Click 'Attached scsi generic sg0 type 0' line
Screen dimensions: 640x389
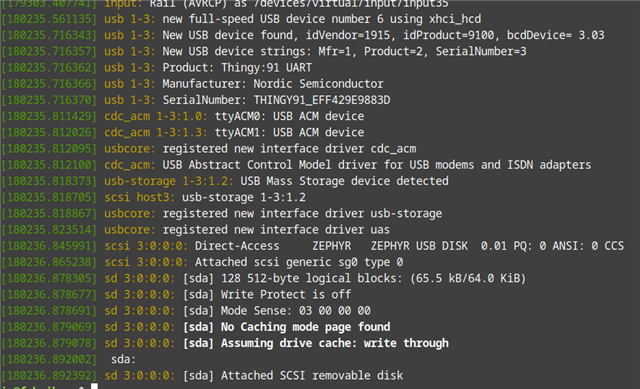pos(299,262)
